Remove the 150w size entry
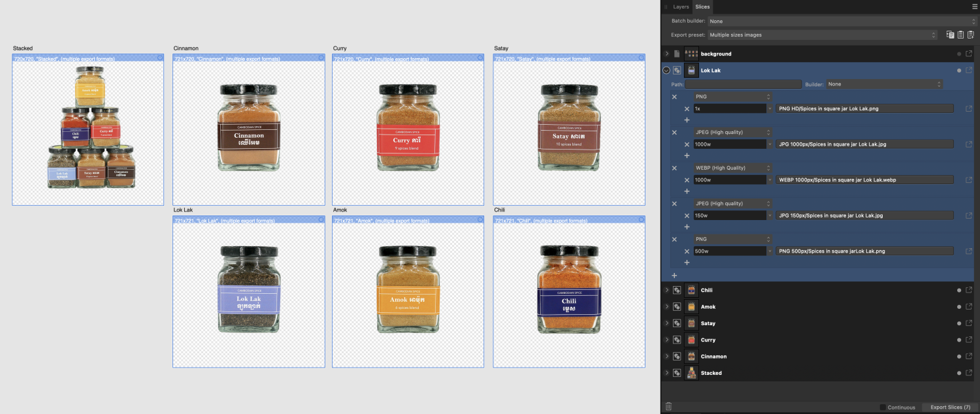Image resolution: width=980 pixels, height=414 pixels. pos(687,215)
